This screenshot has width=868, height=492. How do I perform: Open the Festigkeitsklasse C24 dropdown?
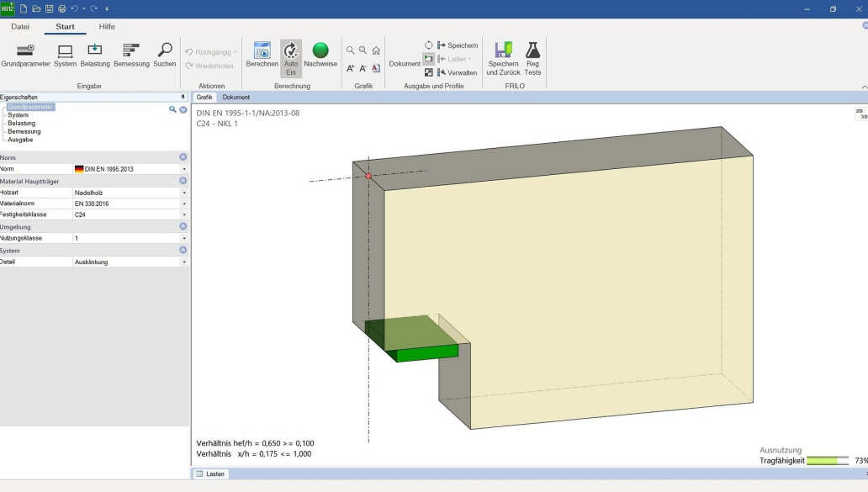coord(183,214)
